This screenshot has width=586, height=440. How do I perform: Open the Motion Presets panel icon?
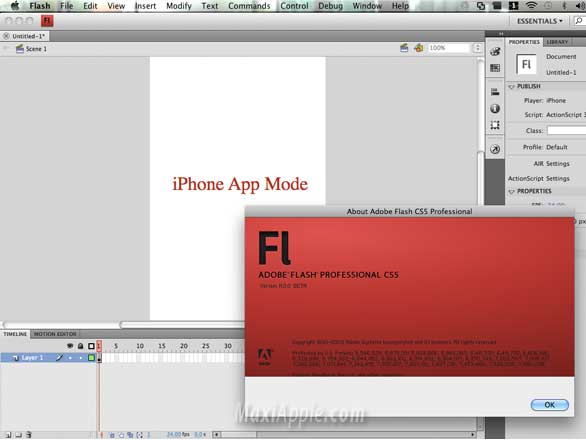[x=495, y=149]
